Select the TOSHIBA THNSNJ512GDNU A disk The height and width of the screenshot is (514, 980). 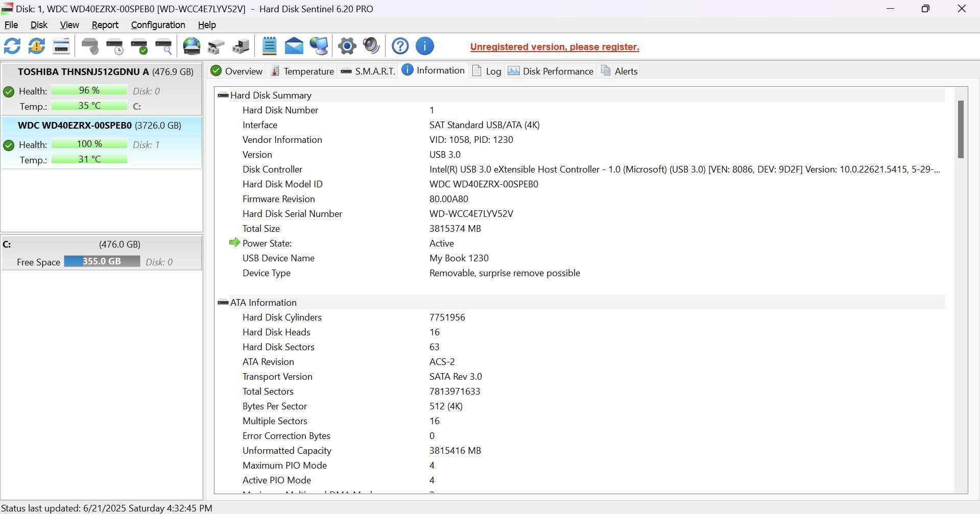click(x=102, y=89)
